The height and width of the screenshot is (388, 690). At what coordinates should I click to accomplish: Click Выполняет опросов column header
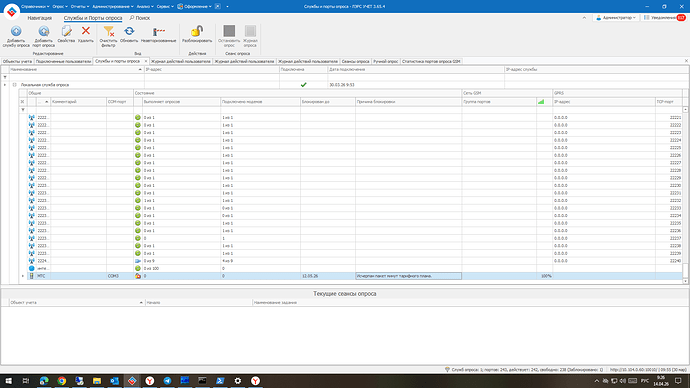pos(181,102)
